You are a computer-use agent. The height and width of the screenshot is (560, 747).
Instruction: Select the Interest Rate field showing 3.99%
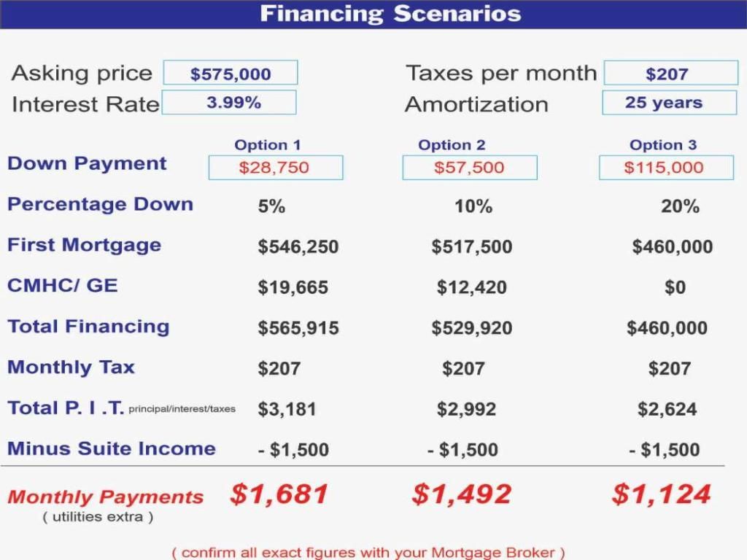(229, 103)
